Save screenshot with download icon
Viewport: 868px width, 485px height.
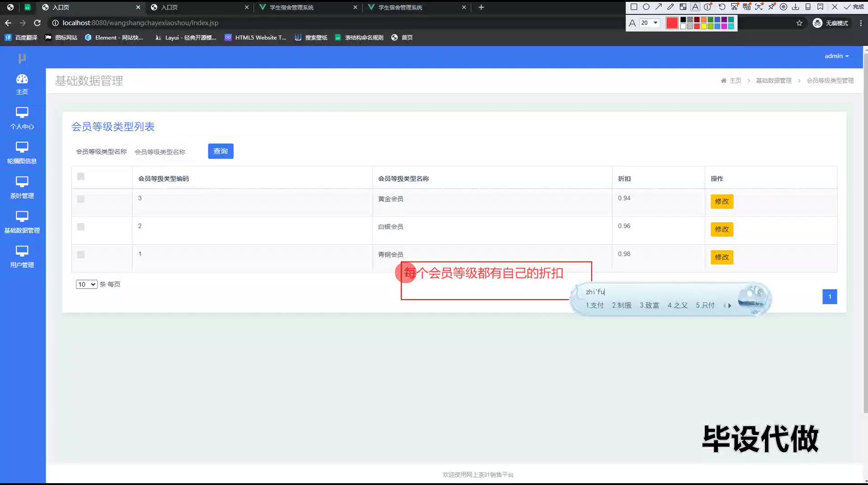[796, 7]
